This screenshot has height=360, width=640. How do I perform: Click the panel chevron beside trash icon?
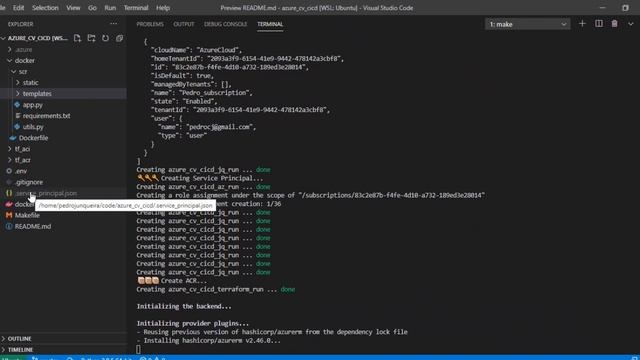(631, 24)
